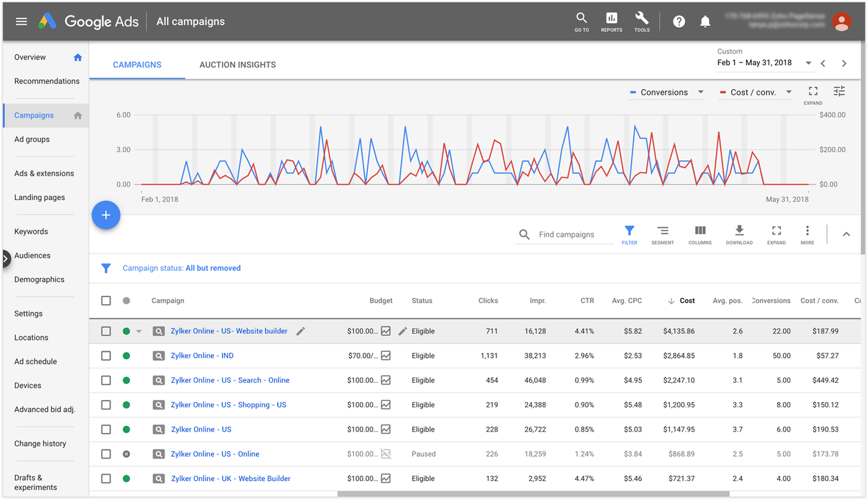868x500 pixels.
Task: Select checkbox for Zylker Online - US - Shopping - US
Action: point(106,405)
